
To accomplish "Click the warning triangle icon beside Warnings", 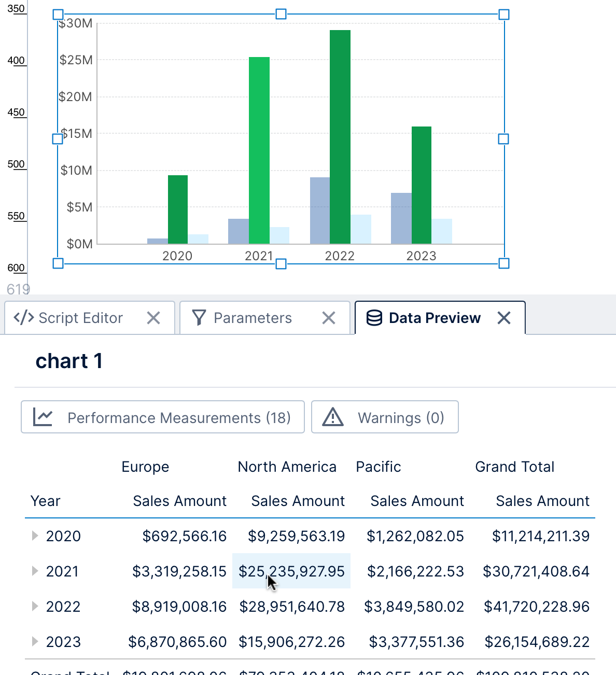I will (x=334, y=417).
